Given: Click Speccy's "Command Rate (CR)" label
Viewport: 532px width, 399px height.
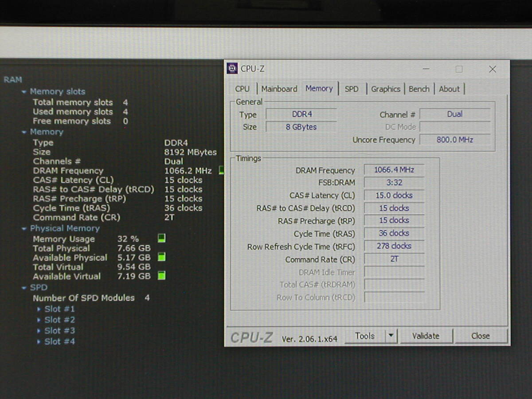Looking at the screenshot, I should (76, 217).
